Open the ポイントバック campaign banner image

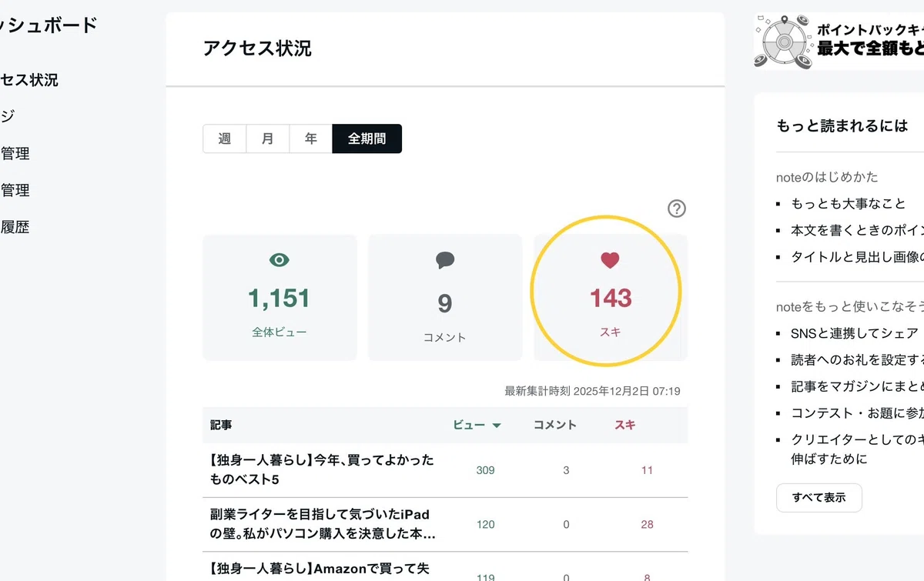(x=839, y=41)
